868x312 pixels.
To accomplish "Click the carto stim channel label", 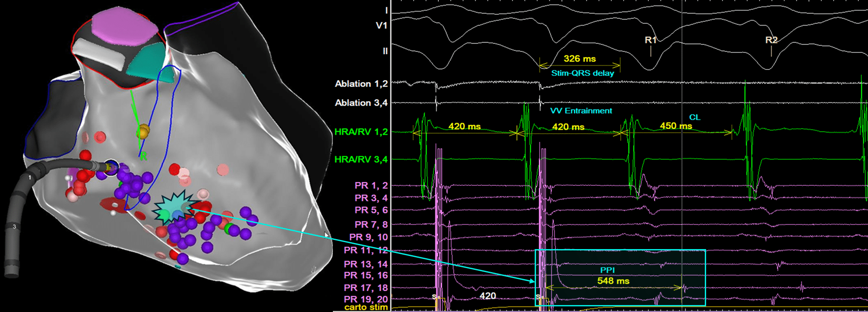I will (366, 307).
